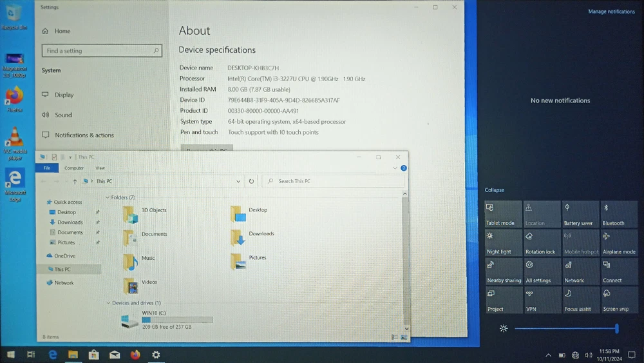Click the WIN10 (C:) drive icon
This screenshot has width=644, height=363.
[x=130, y=320]
